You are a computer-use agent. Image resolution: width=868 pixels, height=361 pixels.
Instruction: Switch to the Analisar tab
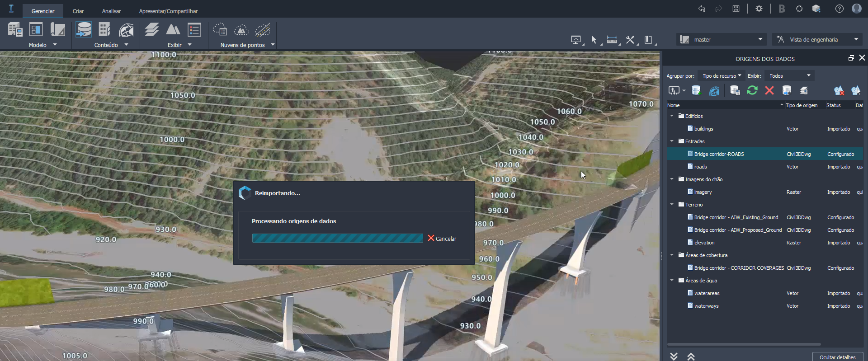point(111,11)
